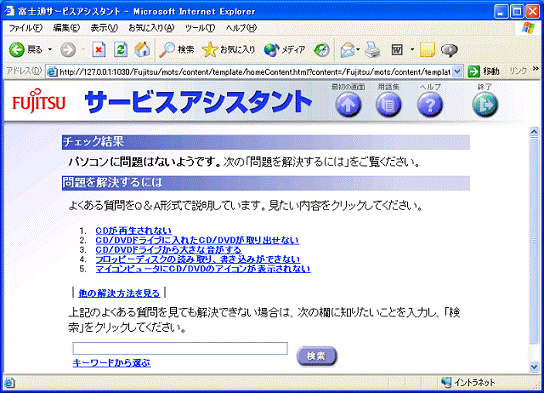Click the Windows flag throbber logo
This screenshot has height=393, width=544.
pyautogui.click(x=529, y=28)
